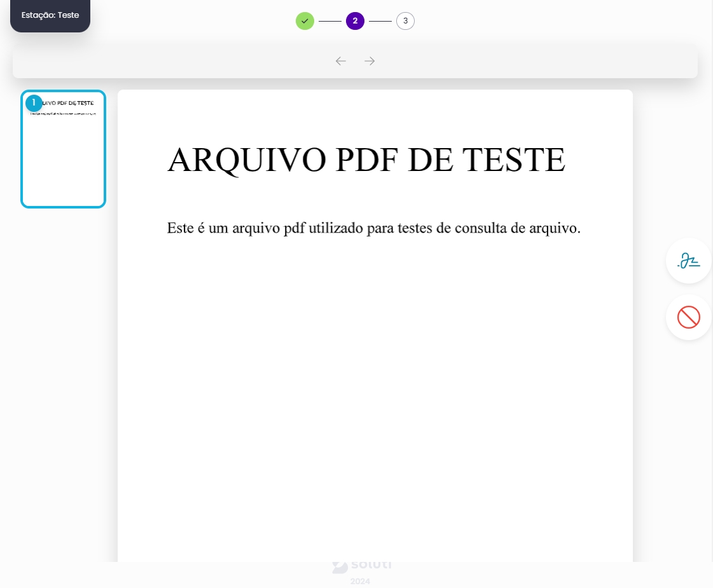Go to previous page with left arrow
The height and width of the screenshot is (588, 713).
coord(341,61)
